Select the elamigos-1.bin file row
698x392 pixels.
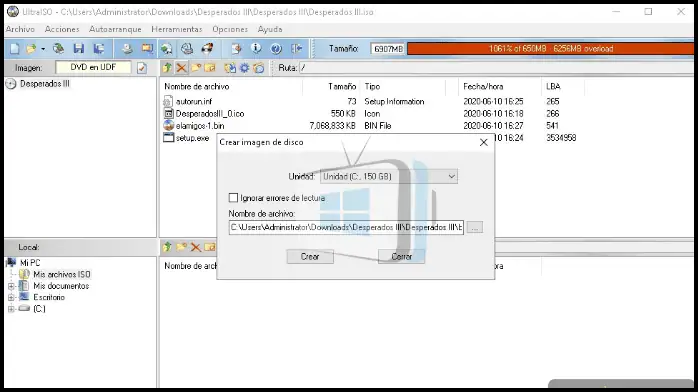(200, 126)
